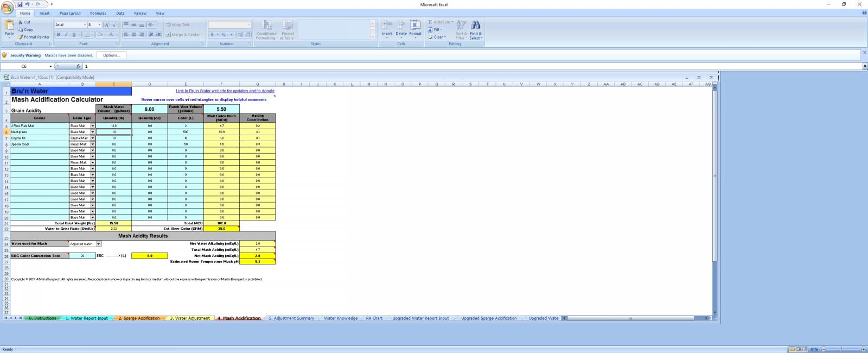Open Grain Type dropdown for Crystal 10l
The image size is (868, 353).
click(93, 138)
